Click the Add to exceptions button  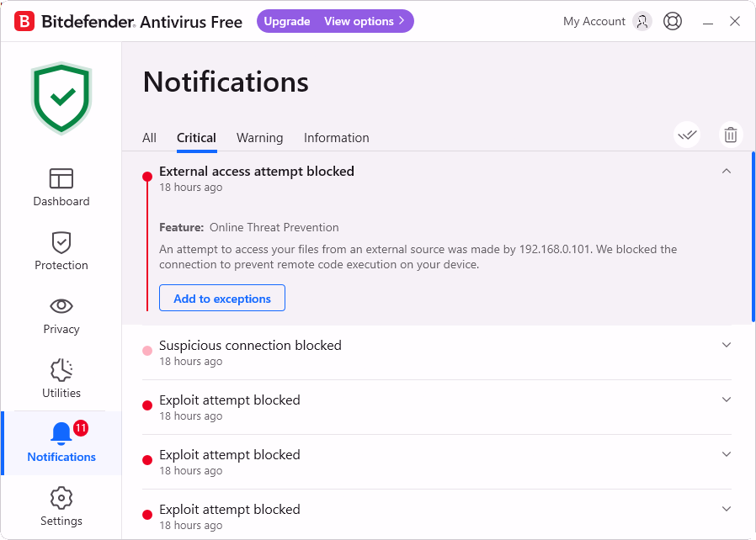(221, 298)
